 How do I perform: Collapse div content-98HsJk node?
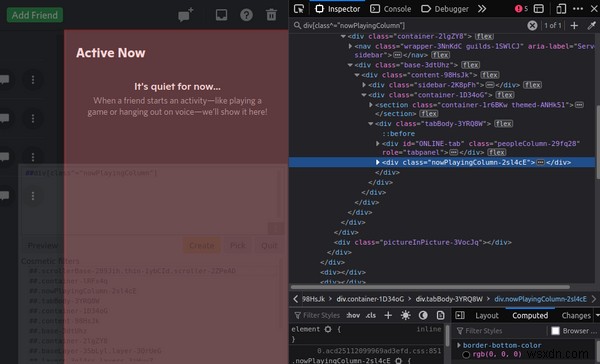pos(357,75)
